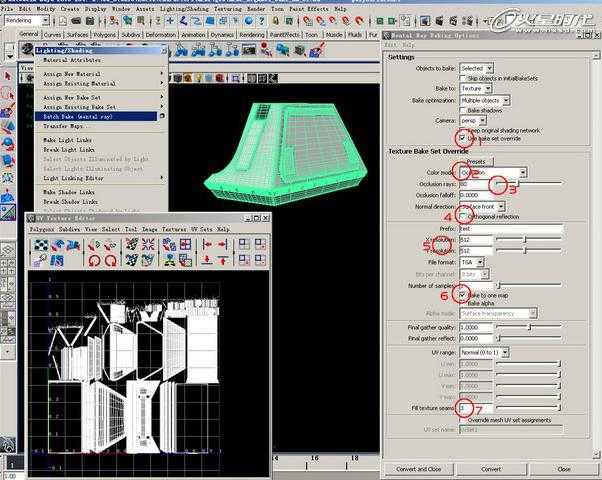Click the help question mark icon in status line
This screenshot has height=480, width=602.
click(261, 20)
